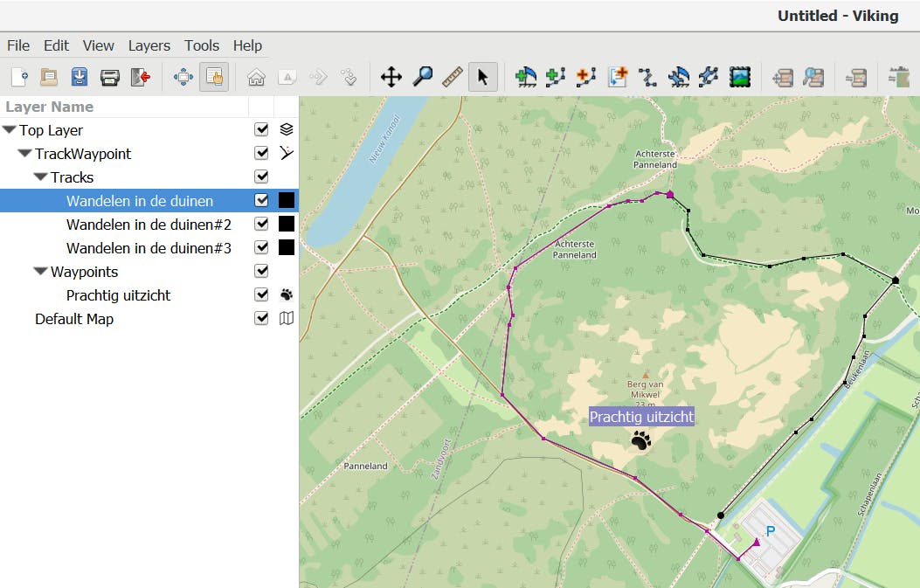The height and width of the screenshot is (588, 920).
Task: Click the Go to Home location icon
Action: (256, 77)
